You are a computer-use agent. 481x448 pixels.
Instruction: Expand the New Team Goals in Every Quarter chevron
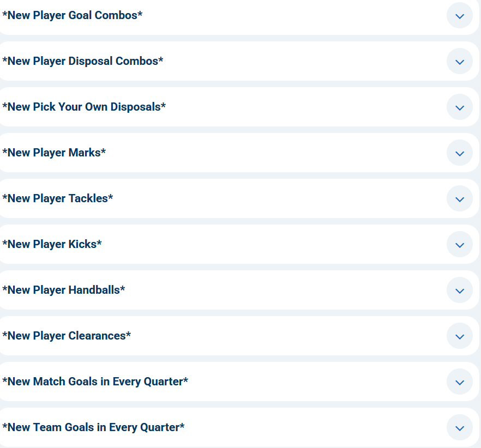[460, 428]
